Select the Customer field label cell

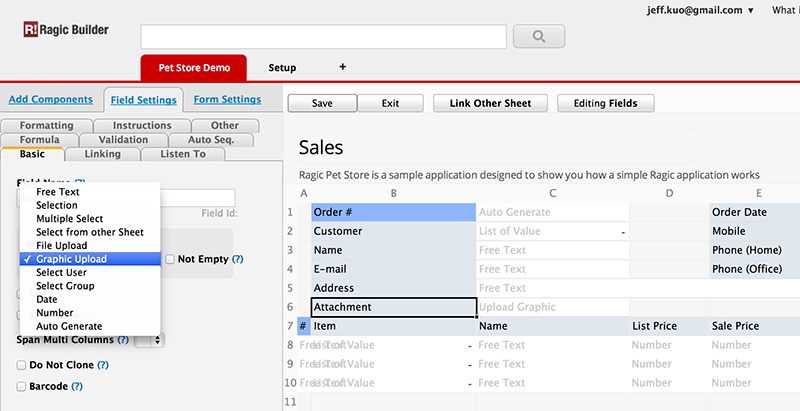393,231
